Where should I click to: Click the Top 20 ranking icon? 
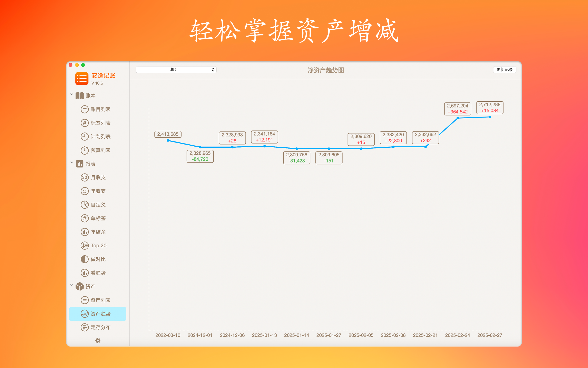(x=84, y=246)
